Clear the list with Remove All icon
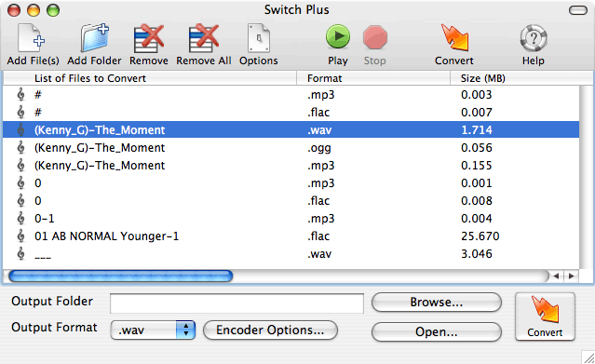The width and height of the screenshot is (595, 364). pos(204,38)
